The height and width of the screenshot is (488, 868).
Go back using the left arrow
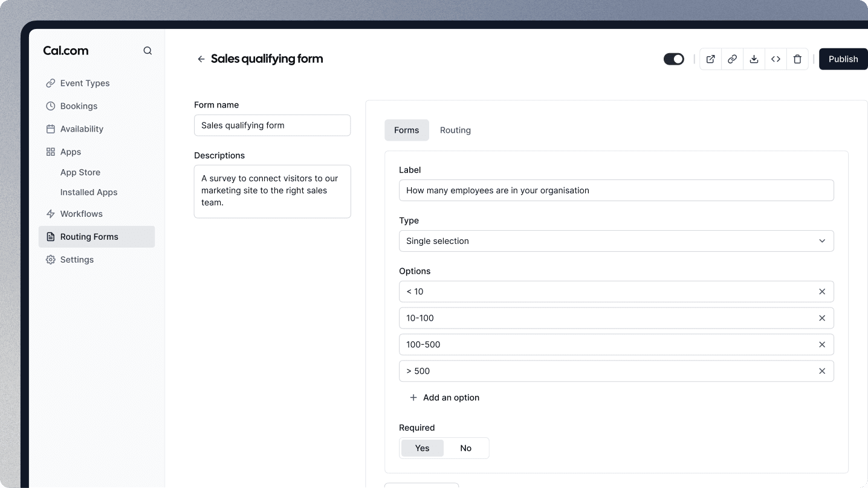[x=201, y=59]
